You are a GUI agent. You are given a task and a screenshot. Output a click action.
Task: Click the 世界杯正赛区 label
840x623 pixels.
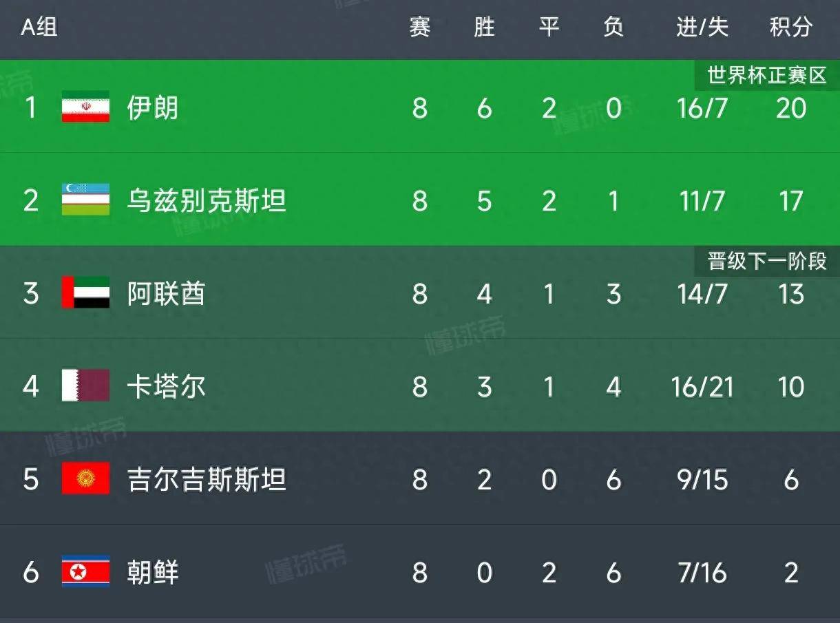(x=767, y=75)
